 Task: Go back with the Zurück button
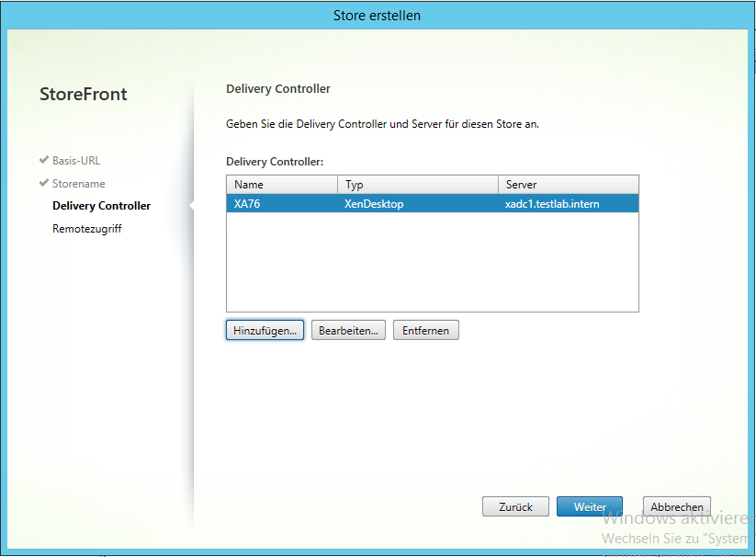pyautogui.click(x=515, y=506)
